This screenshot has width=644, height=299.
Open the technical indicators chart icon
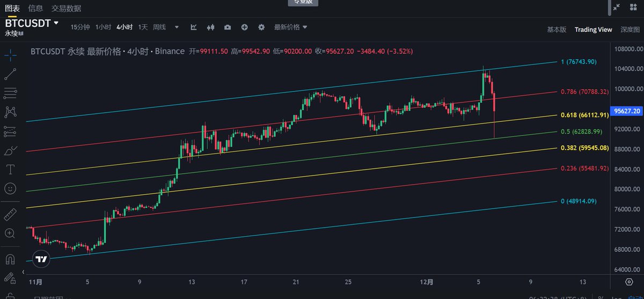pos(194,27)
